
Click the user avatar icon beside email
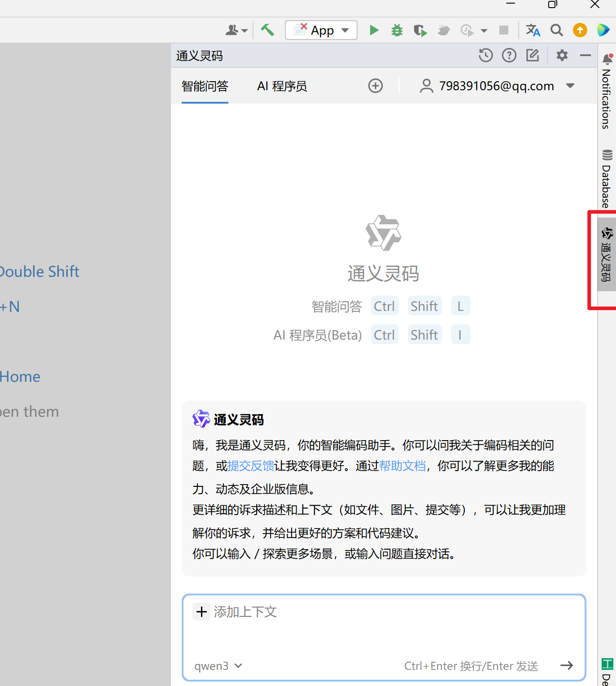pos(427,86)
